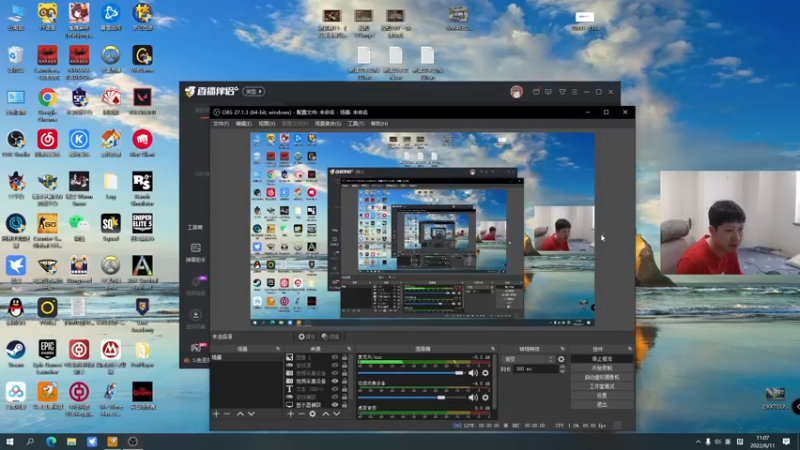
Task: Click user avatar in 直播伴侣 title bar
Action: point(516,92)
